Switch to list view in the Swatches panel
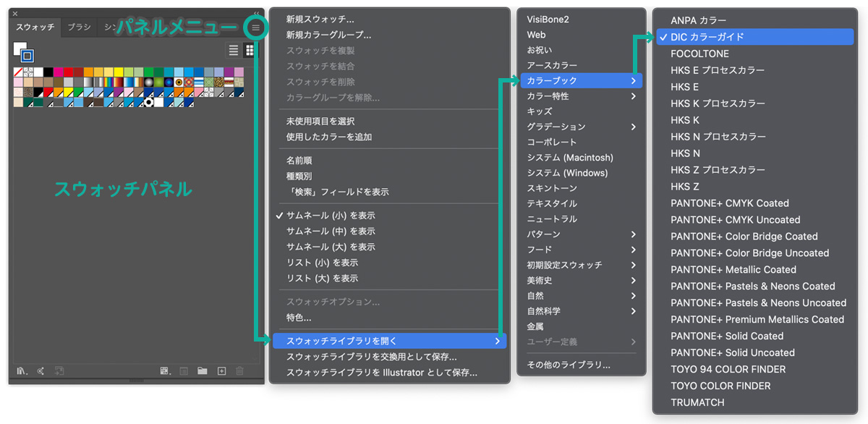The width and height of the screenshot is (868, 424). coord(233,50)
